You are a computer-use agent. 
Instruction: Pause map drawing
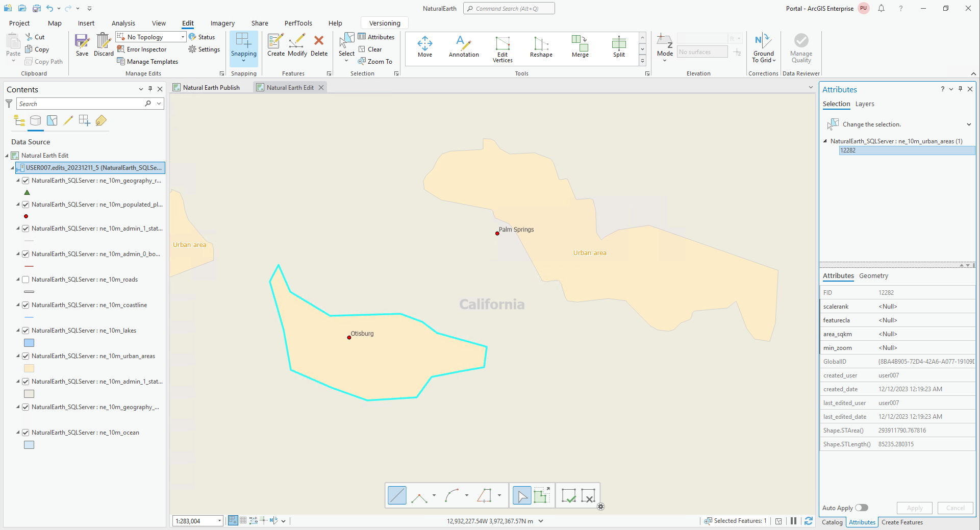pos(793,521)
